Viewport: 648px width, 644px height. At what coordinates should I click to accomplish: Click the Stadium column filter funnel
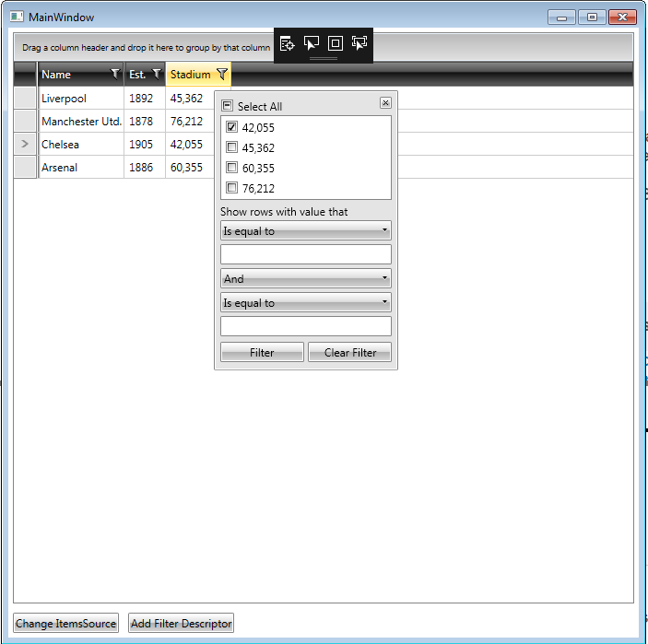click(222, 74)
